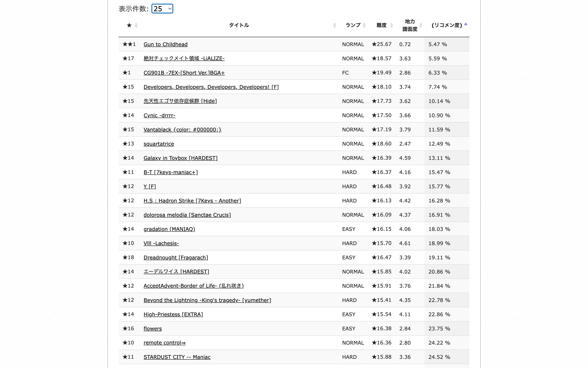This screenshot has height=368, width=588.
Task: Open the flowers song link
Action: 153,329
